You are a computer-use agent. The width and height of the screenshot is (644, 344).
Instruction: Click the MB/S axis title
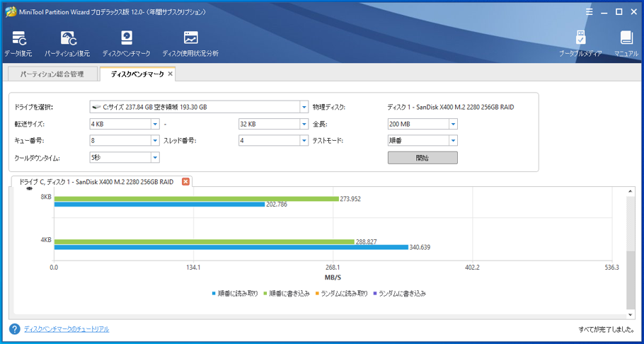pyautogui.click(x=333, y=277)
